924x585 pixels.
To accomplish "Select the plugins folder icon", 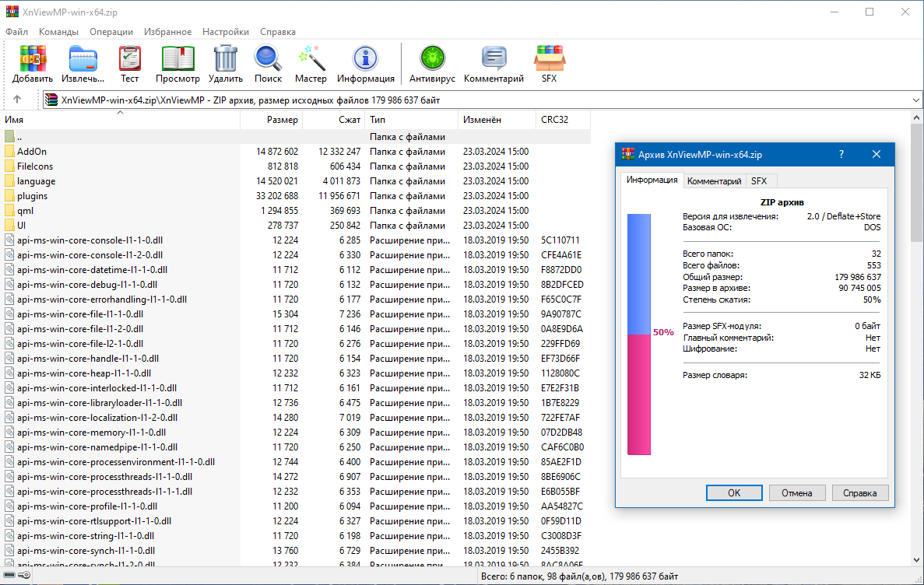I will pyautogui.click(x=9, y=195).
